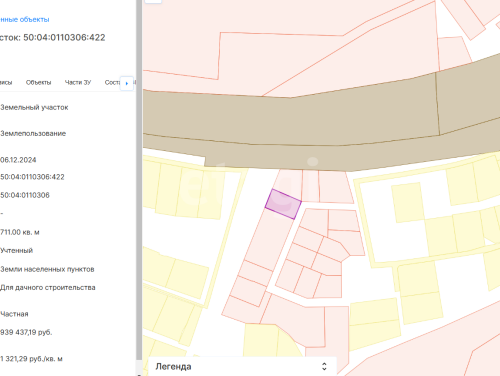The height and width of the screenshot is (376, 500).
Task: Select cadastral quarter value 50:04:0110306
Action: 25,195
